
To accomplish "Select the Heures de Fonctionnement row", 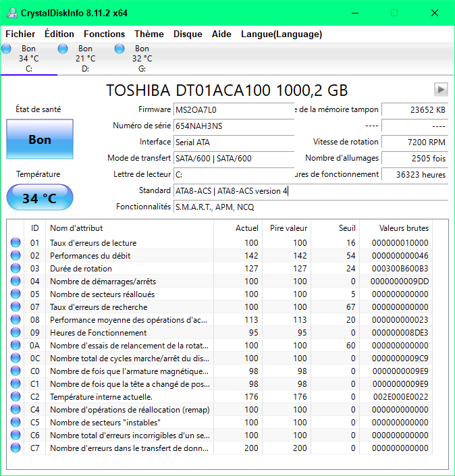I will [x=220, y=332].
